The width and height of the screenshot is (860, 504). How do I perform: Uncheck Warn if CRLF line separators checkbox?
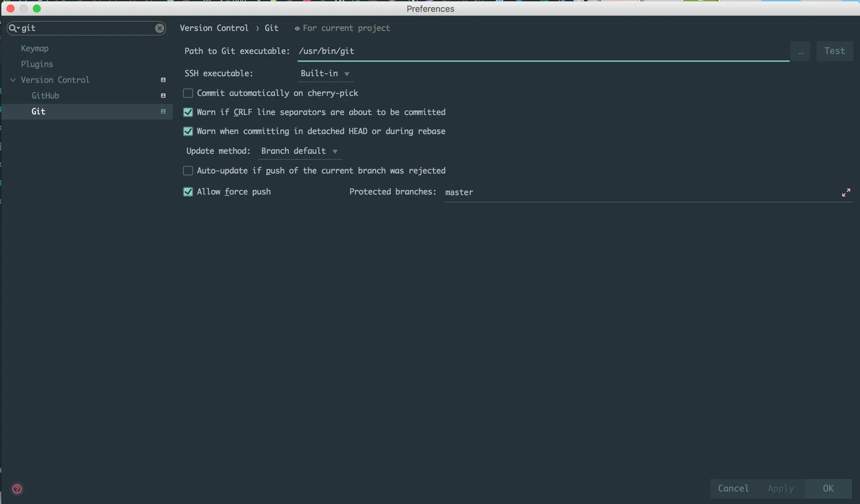[x=188, y=112]
